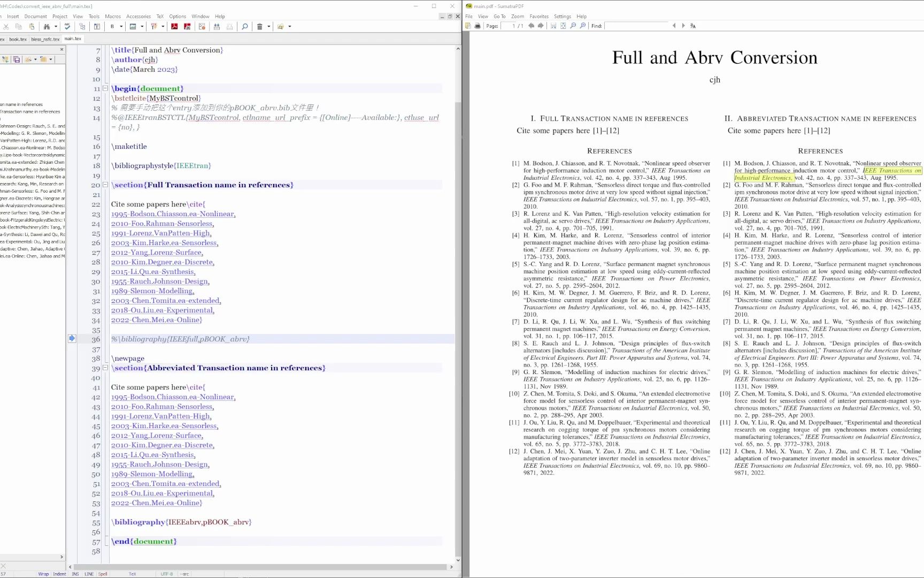924x578 pixels.
Task: Click the editor horizontal scrollbar
Action: [260, 567]
